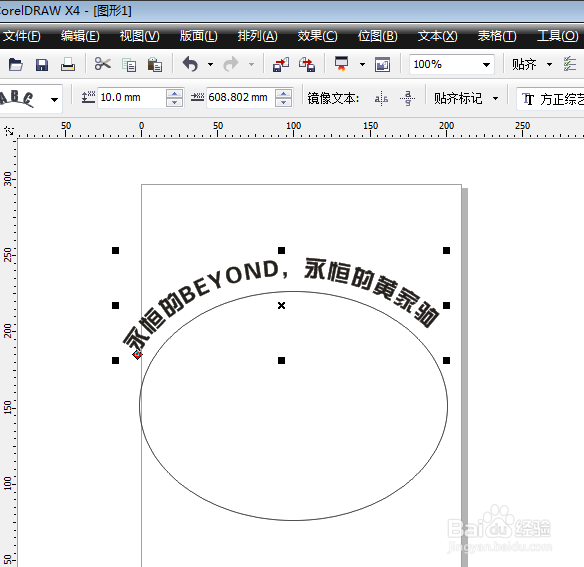Click the Undo arrow icon
584x567 pixels.
[x=190, y=64]
